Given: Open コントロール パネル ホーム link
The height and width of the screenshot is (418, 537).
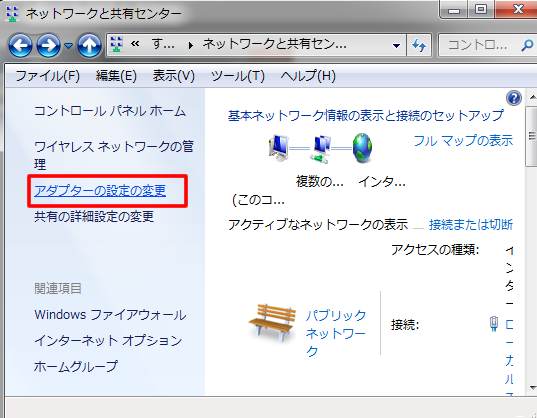Looking at the screenshot, I should tap(110, 111).
